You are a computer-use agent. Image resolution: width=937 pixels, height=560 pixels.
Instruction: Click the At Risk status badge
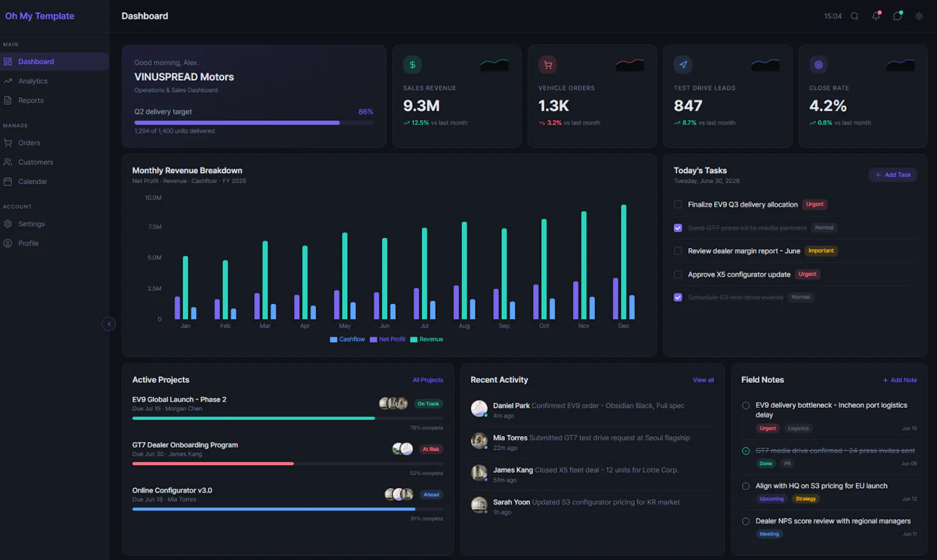[x=431, y=449]
